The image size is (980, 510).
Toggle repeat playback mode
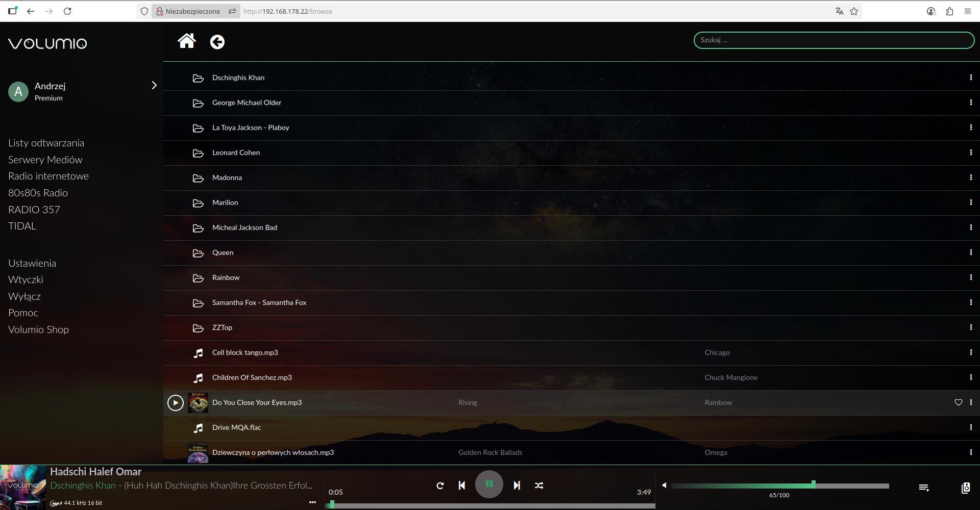tap(440, 486)
